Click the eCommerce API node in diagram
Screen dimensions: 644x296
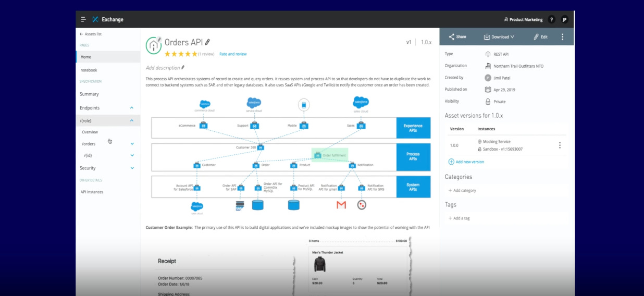(203, 126)
